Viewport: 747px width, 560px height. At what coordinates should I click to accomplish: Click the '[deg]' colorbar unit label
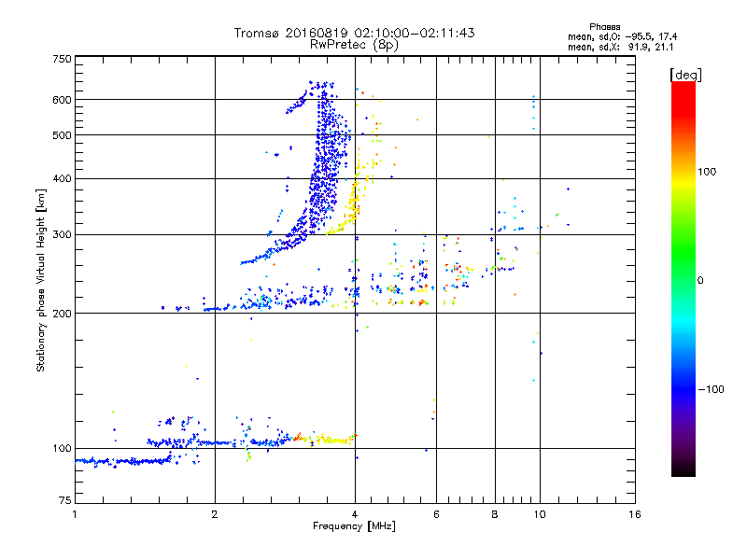pyautogui.click(x=685, y=75)
